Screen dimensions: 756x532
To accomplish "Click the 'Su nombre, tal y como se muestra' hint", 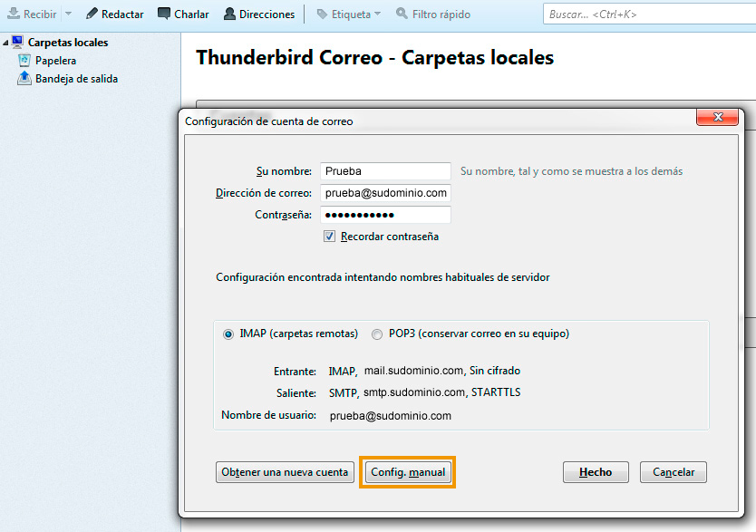I will click(571, 171).
